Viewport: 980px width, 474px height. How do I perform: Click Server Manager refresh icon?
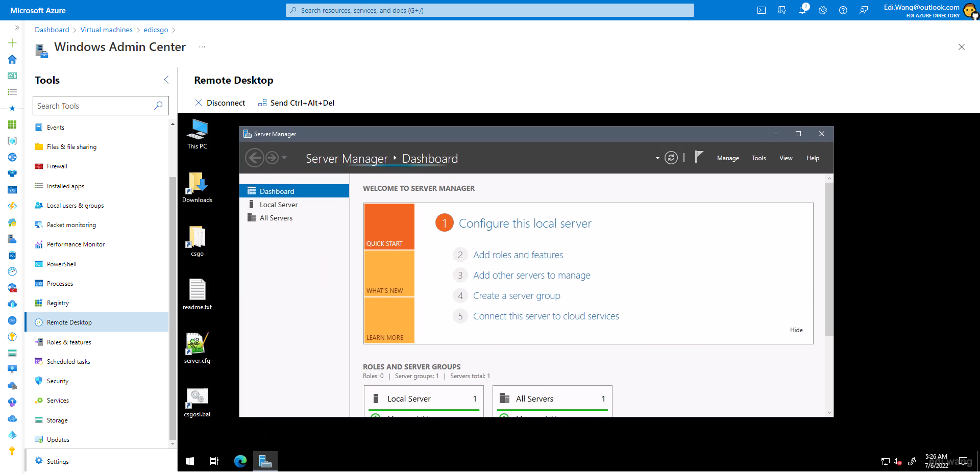coord(671,158)
